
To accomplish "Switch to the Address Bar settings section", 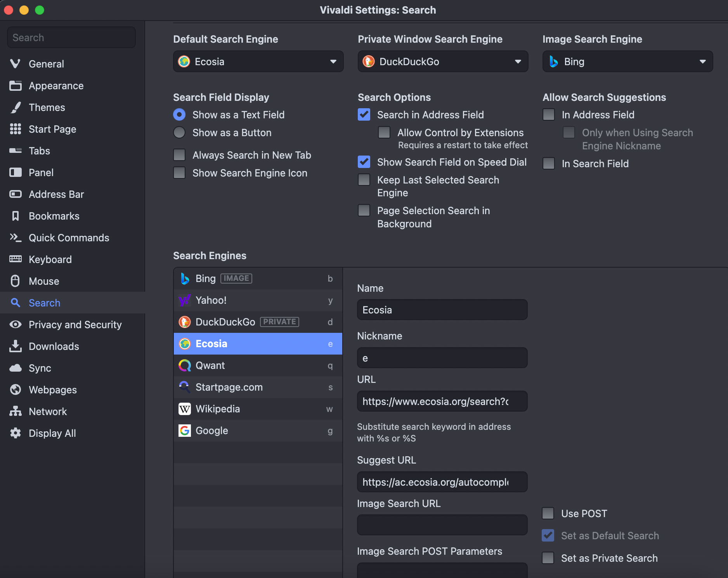I will (56, 194).
